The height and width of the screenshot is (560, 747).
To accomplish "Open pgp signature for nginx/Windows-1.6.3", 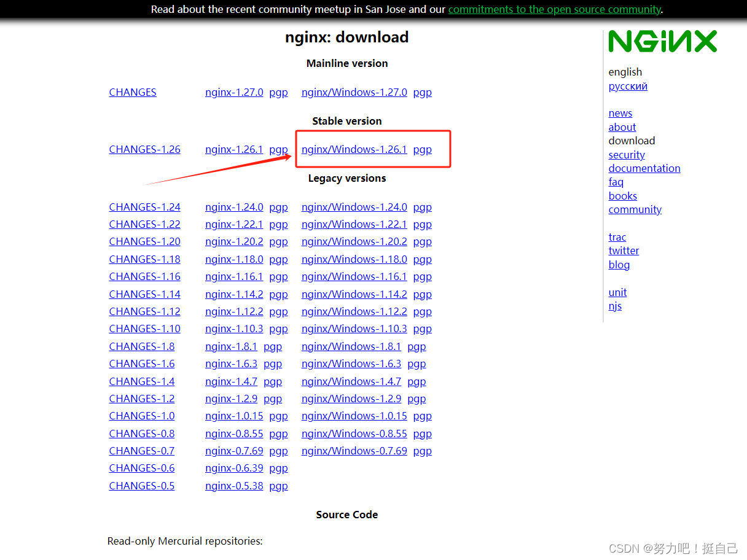I will pyautogui.click(x=417, y=364).
